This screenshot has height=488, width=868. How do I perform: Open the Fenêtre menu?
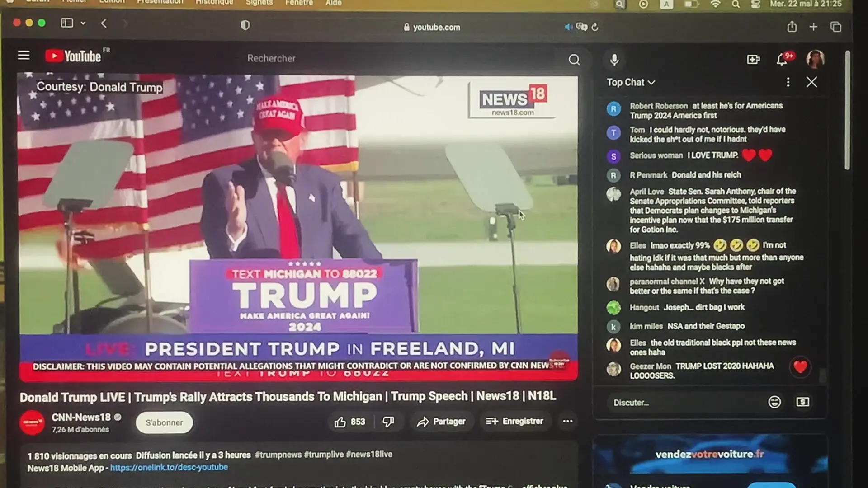pos(299,3)
